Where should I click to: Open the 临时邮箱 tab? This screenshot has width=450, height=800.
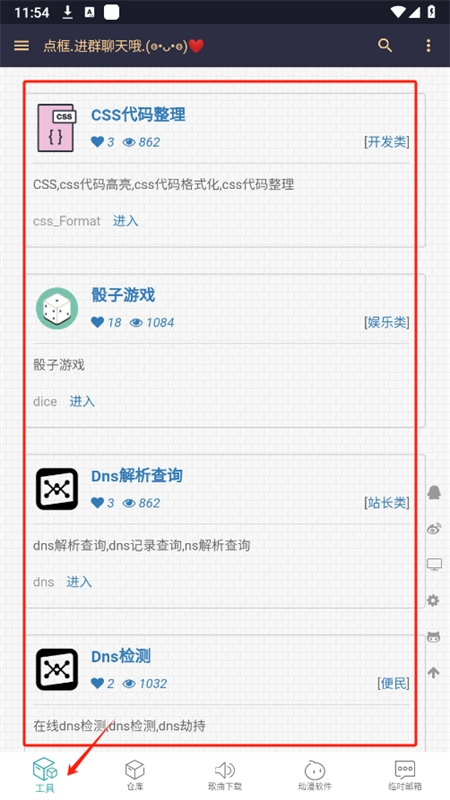coord(405,774)
